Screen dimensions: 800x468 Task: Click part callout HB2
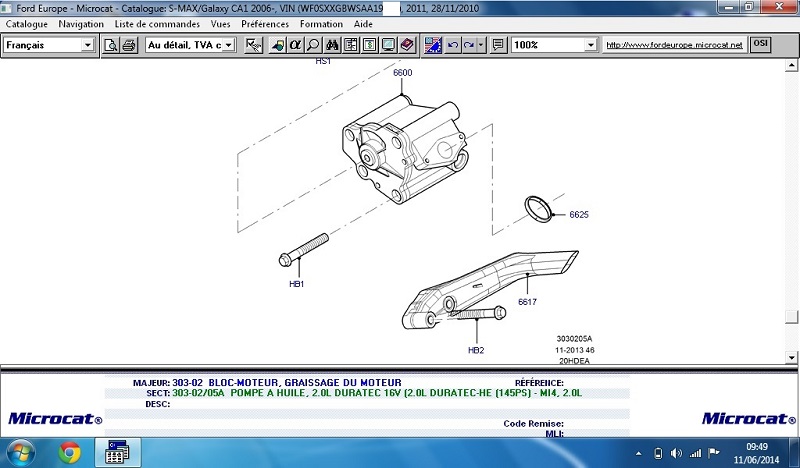point(476,350)
